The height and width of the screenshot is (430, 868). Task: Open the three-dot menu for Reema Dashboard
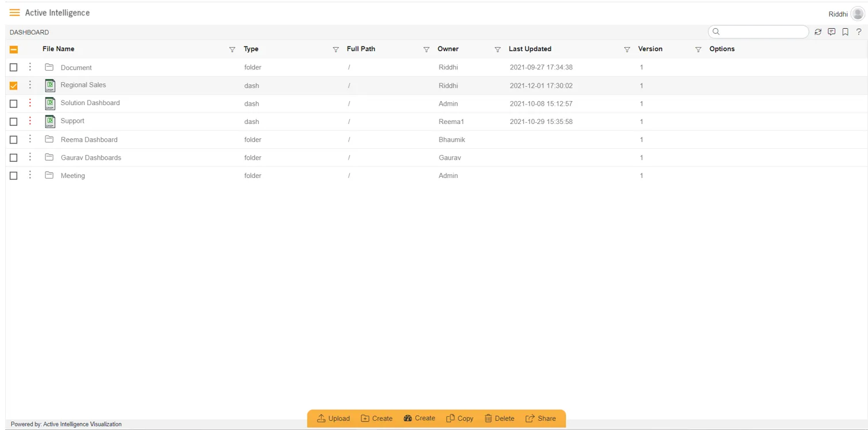[x=30, y=139]
